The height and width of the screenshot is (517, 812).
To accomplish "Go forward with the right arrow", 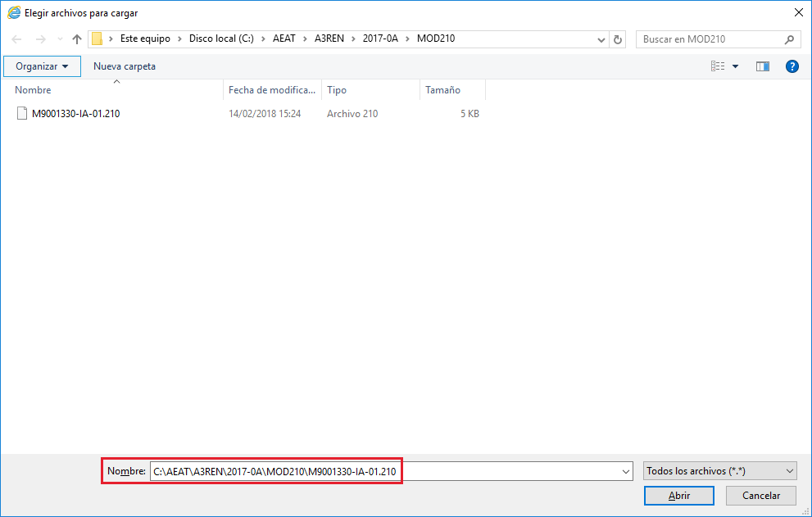I will pos(40,39).
